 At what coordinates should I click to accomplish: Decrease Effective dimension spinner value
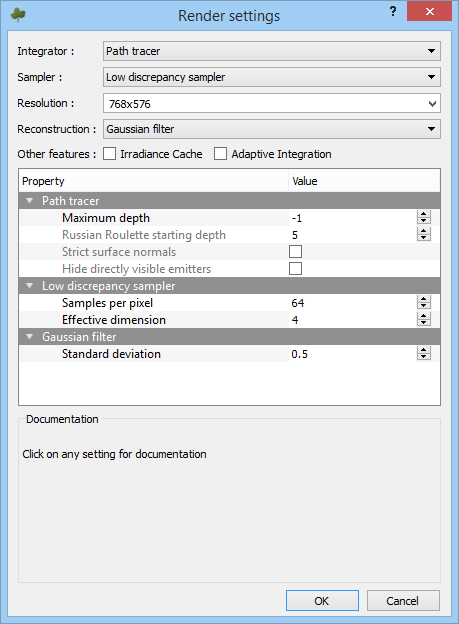pos(424,322)
